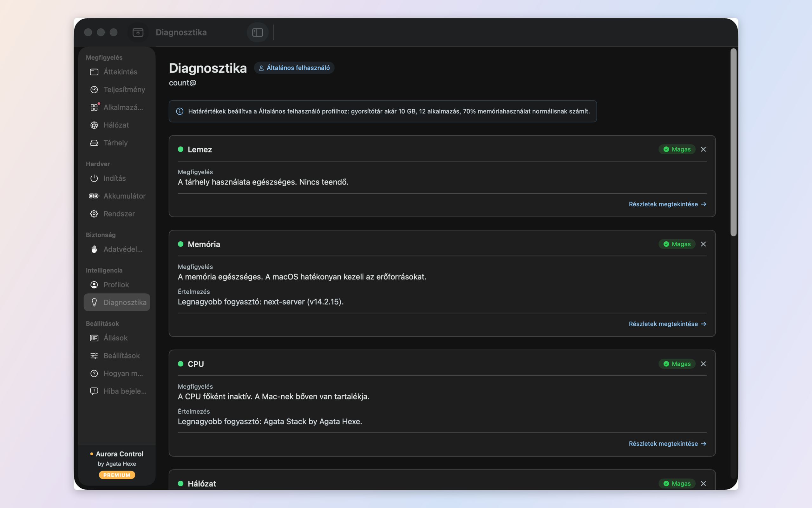Screen dimensions: 812x508
Task: Open Profilok under Intelligencia
Action: click(x=117, y=284)
